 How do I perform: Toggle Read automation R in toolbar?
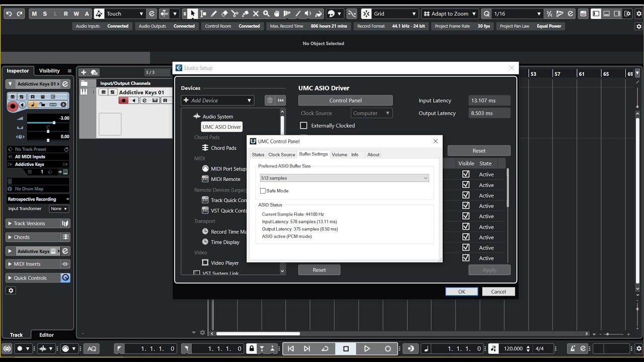[65, 14]
